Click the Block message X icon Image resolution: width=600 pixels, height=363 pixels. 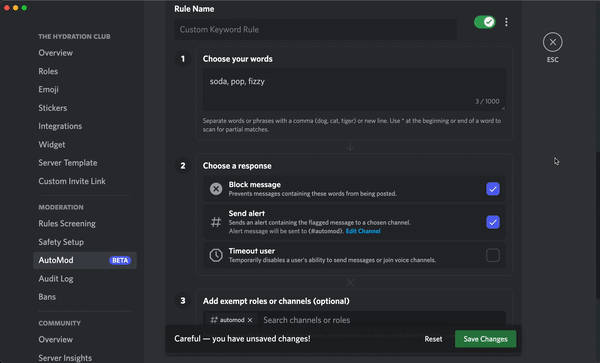[216, 189]
